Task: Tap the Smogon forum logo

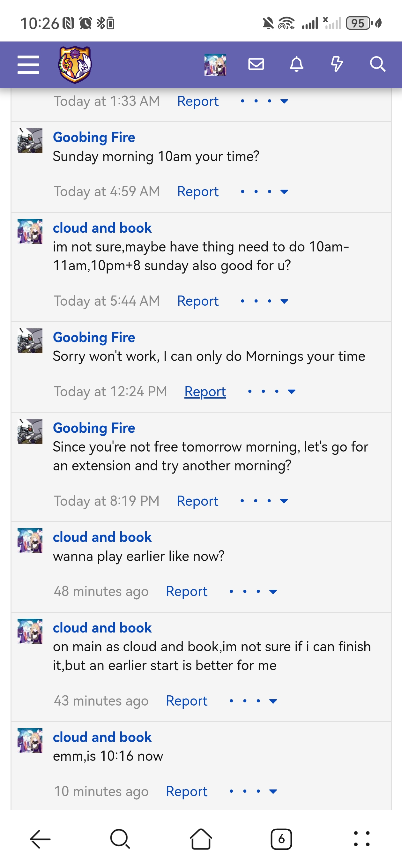Action: 75,64
